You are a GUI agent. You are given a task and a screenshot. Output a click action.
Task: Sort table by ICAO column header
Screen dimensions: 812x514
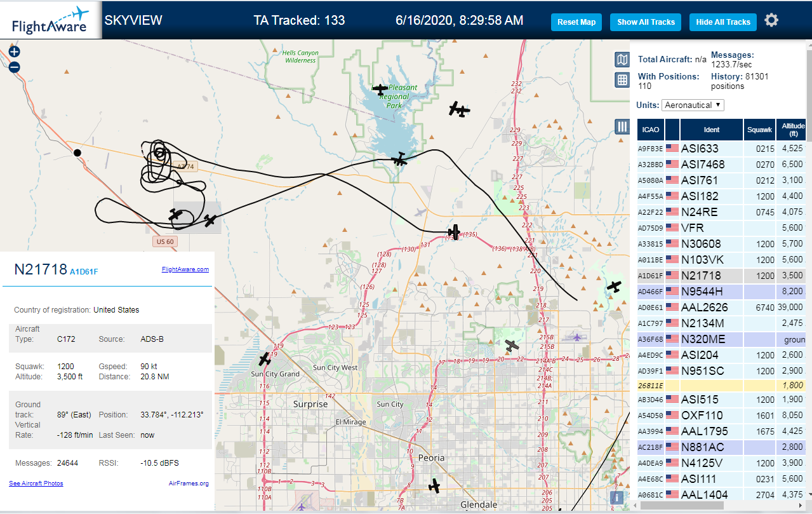(x=651, y=130)
